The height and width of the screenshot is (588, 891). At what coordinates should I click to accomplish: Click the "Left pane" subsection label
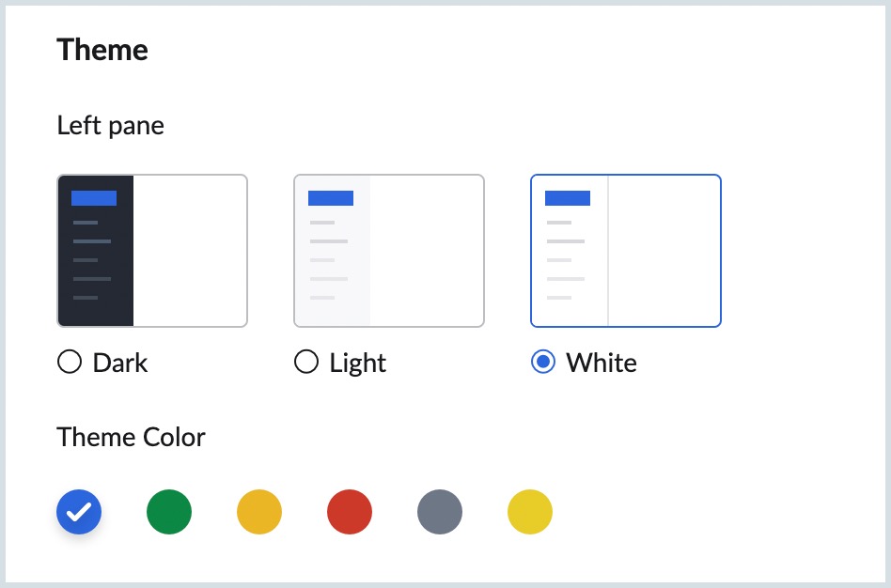coord(110,126)
